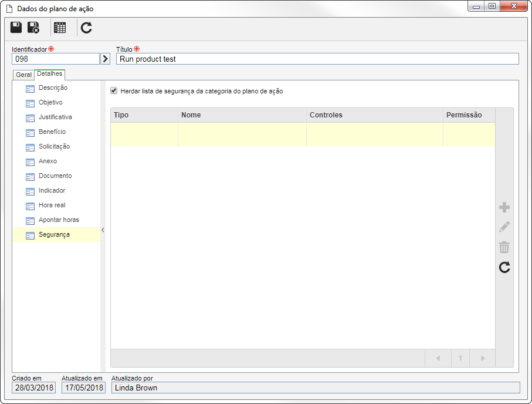
Task: Click the Descrição section icon
Action: (x=30, y=89)
